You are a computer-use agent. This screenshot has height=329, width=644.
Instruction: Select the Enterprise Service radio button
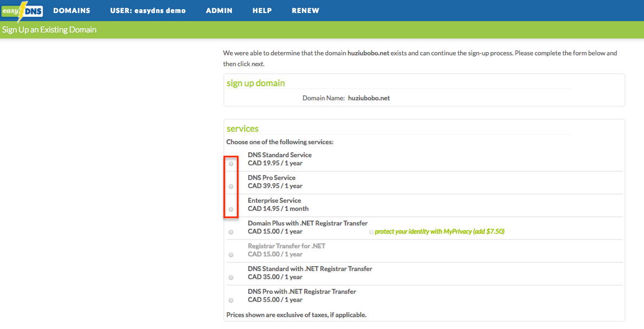[231, 209]
